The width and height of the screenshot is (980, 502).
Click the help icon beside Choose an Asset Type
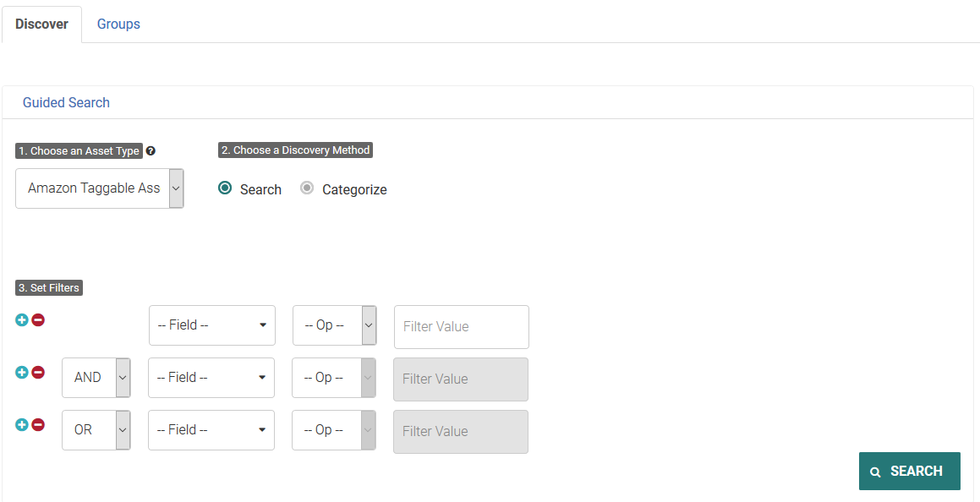pyautogui.click(x=151, y=151)
